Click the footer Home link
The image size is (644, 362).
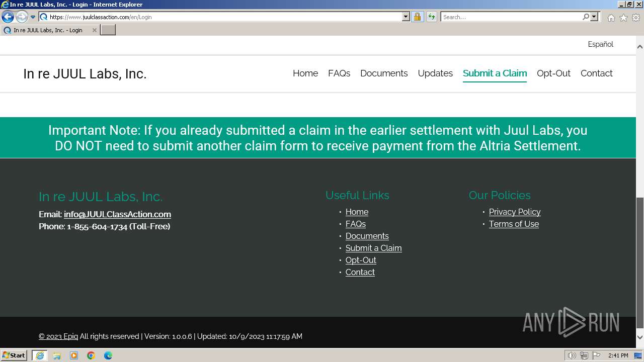tap(357, 212)
